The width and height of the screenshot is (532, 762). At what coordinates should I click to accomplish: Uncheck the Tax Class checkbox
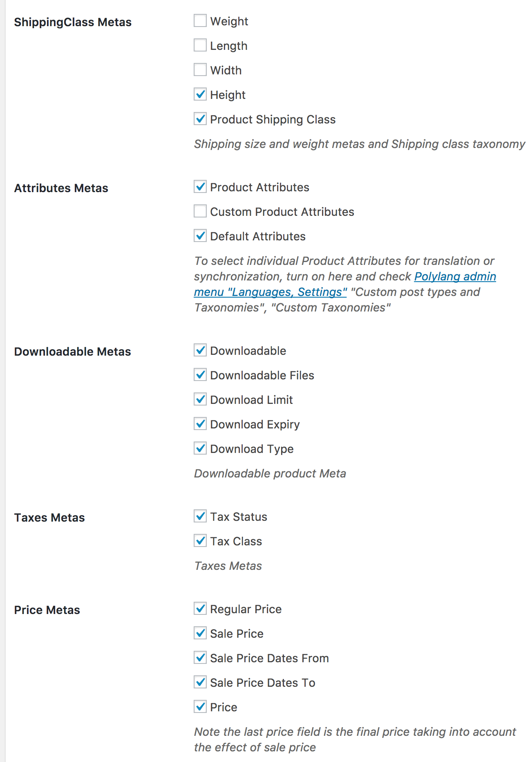pos(200,541)
